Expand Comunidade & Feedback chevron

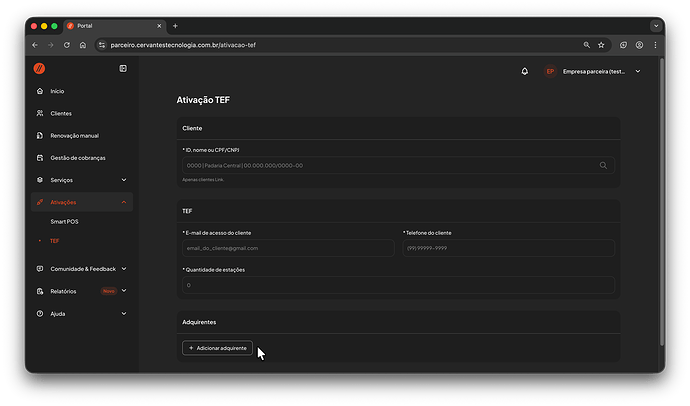pyautogui.click(x=124, y=269)
